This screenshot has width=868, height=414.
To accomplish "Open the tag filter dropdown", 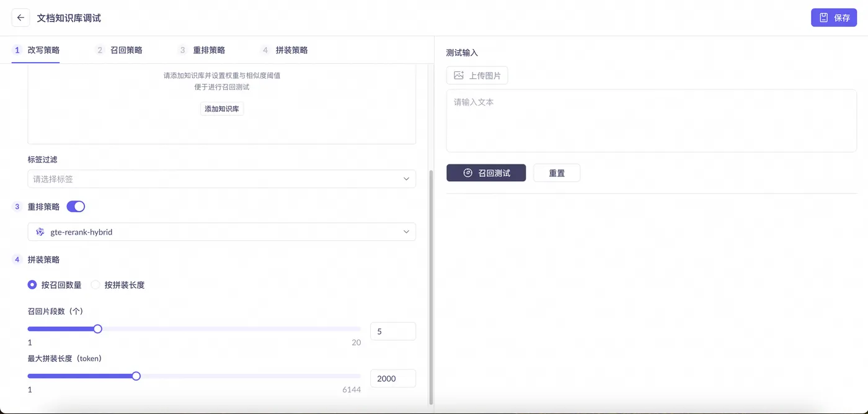I will 222,179.
